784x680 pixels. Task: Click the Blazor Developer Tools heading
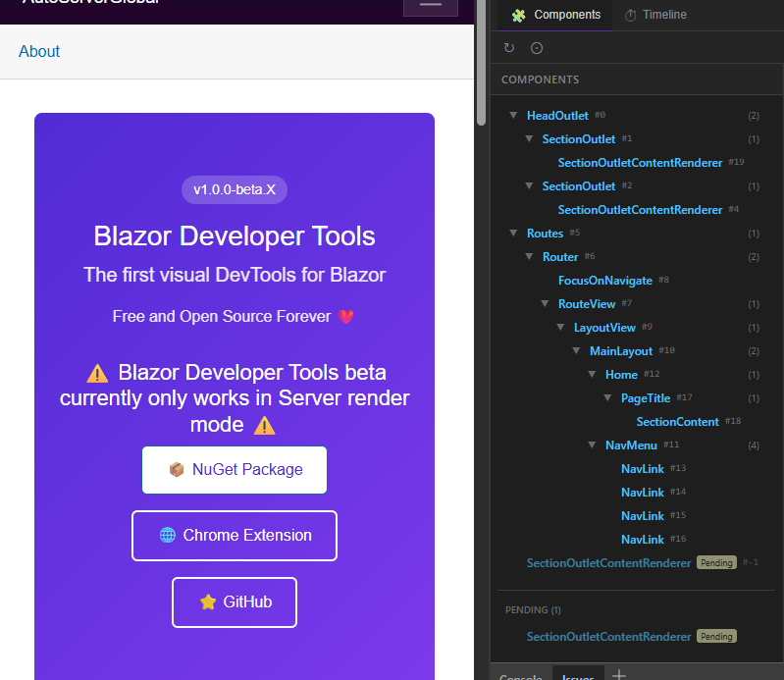[235, 236]
